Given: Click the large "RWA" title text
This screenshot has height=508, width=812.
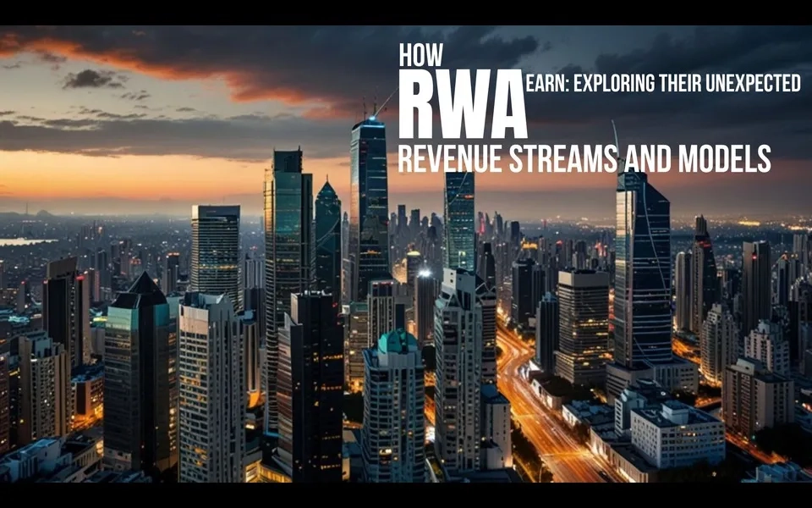Looking at the screenshot, I should [x=463, y=103].
